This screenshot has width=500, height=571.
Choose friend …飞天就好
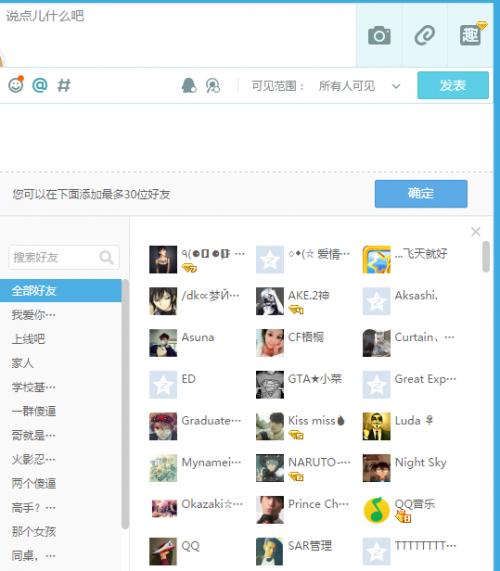click(x=405, y=259)
